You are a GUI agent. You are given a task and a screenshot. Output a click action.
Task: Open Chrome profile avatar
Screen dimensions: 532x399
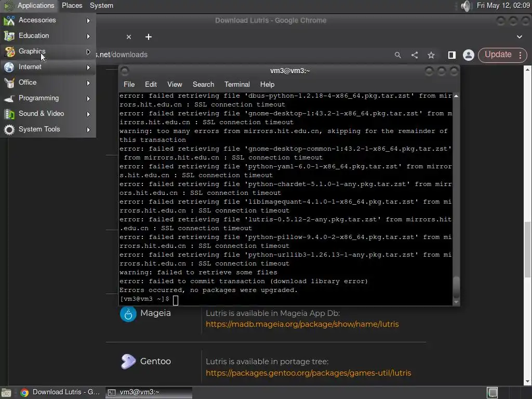point(469,55)
